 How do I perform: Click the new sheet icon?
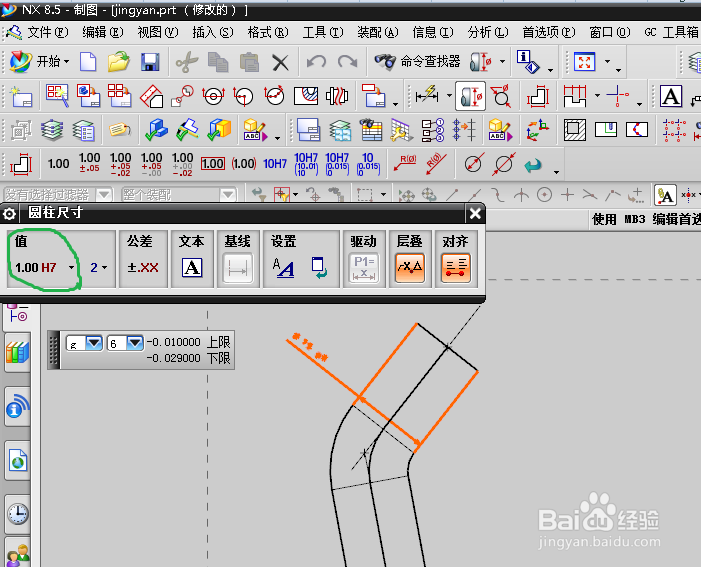(x=21, y=96)
